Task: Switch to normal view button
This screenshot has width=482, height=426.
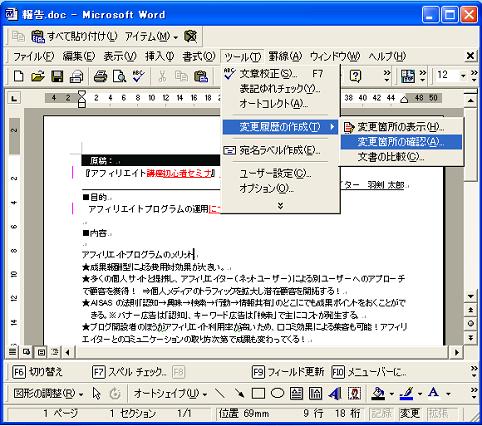Action: pyautogui.click(x=12, y=352)
